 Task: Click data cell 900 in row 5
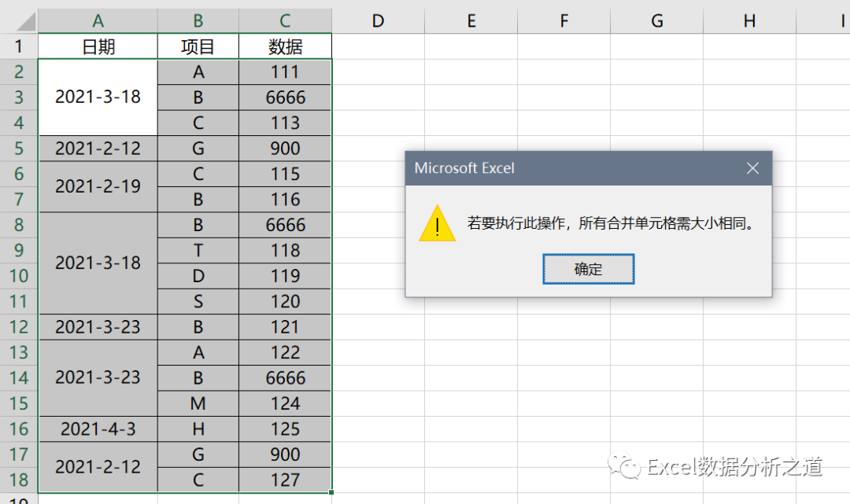point(285,149)
